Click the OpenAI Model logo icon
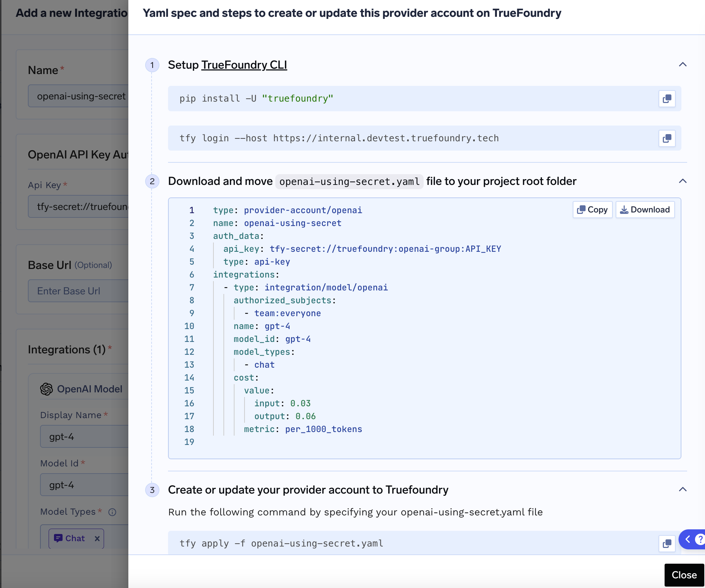705x588 pixels. click(46, 389)
